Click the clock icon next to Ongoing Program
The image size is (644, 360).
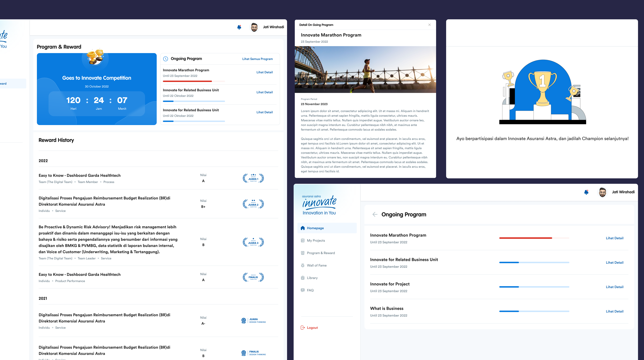point(166,59)
